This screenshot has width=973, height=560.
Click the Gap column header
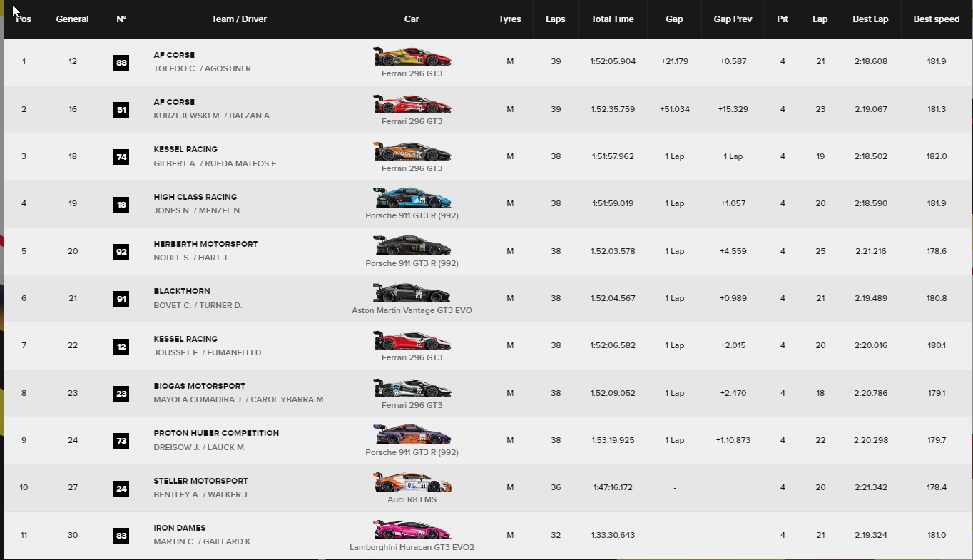click(674, 19)
